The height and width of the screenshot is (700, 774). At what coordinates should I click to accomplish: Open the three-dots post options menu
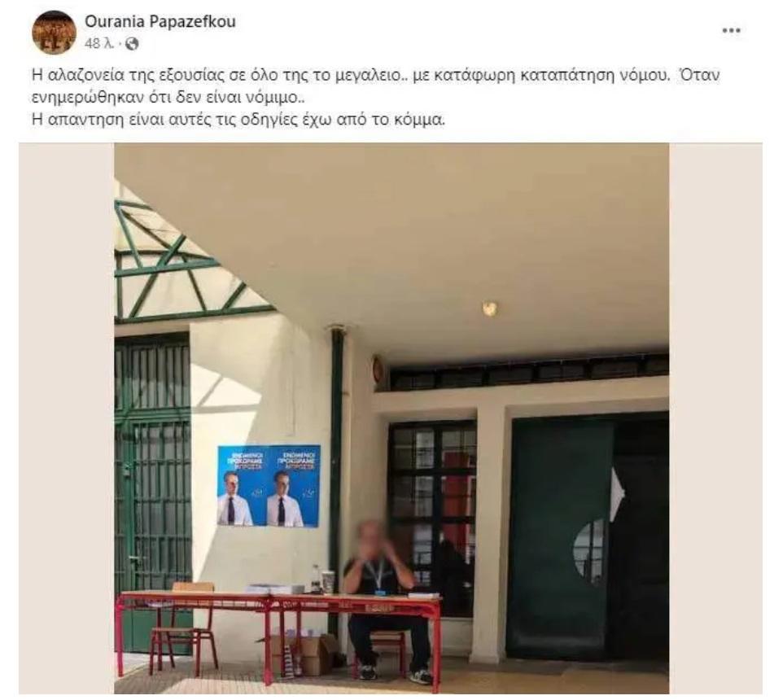(x=731, y=31)
